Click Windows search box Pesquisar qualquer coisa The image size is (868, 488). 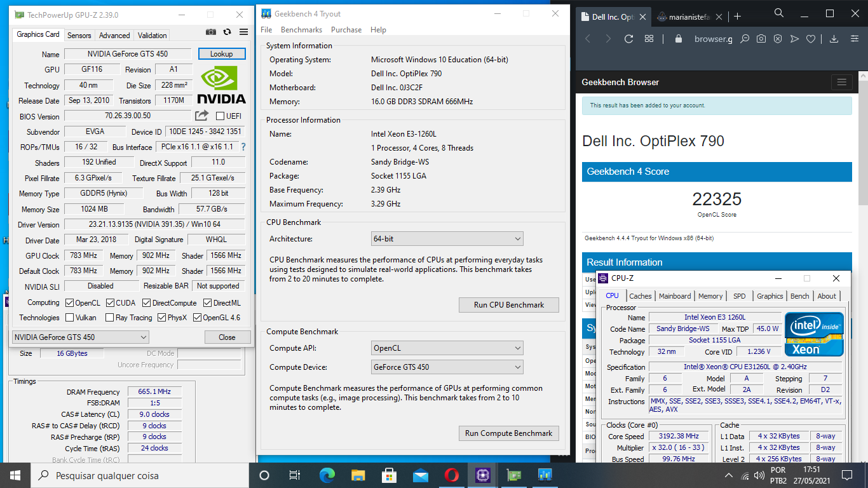point(139,475)
